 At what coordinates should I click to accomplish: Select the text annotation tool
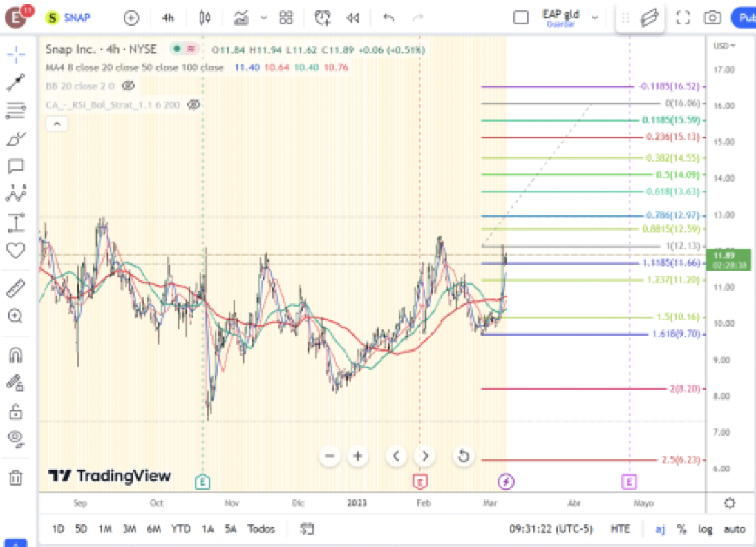[x=16, y=166]
